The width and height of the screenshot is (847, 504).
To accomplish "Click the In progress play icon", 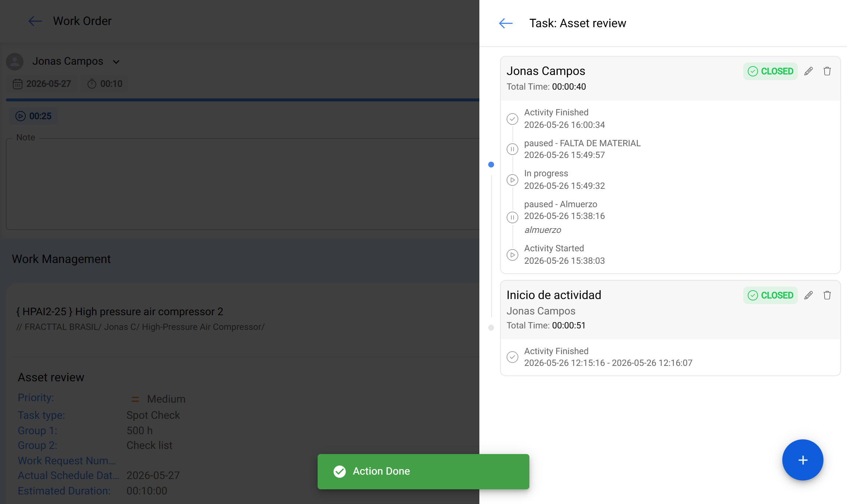I will pos(512,180).
